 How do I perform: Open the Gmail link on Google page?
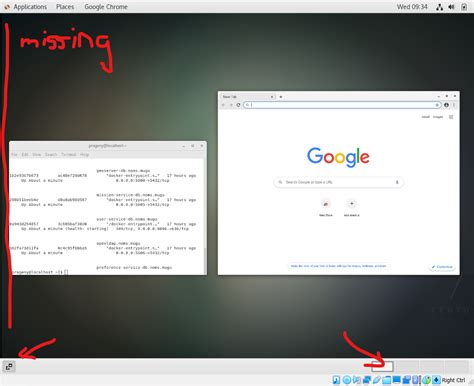coord(426,117)
